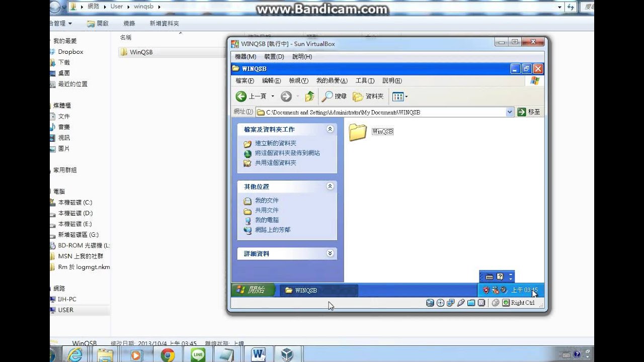Click the 建立新的資料夾 link
This screenshot has height=362, width=644.
(276, 143)
